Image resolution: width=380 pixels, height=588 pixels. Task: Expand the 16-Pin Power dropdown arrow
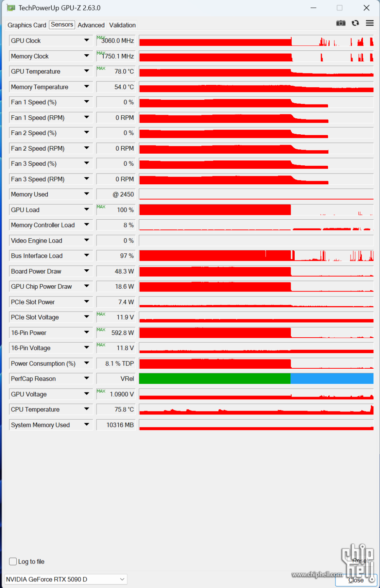(86, 333)
